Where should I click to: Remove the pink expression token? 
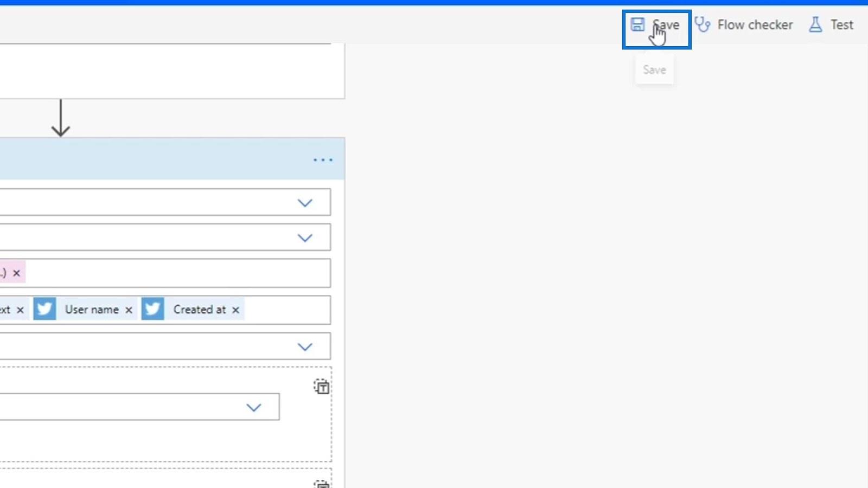(x=16, y=273)
